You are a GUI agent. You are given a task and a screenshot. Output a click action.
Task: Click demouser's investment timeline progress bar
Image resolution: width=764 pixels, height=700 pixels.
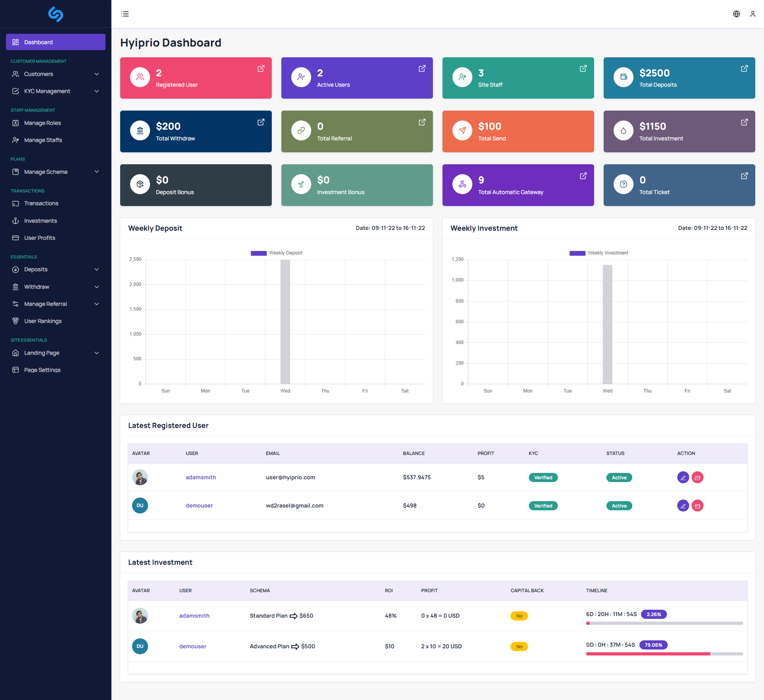[664, 654]
